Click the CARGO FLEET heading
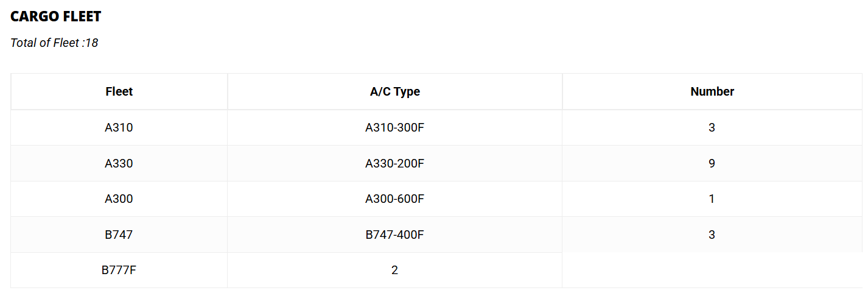 [x=56, y=16]
